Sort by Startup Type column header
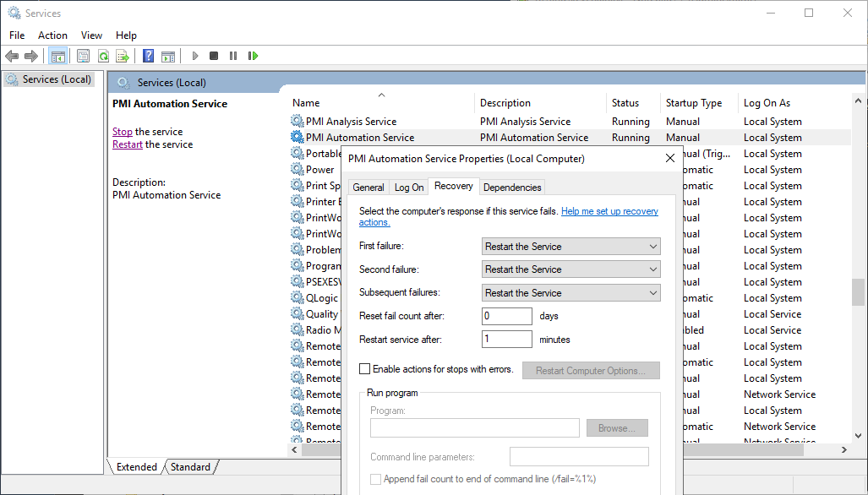868x495 pixels. pos(699,102)
